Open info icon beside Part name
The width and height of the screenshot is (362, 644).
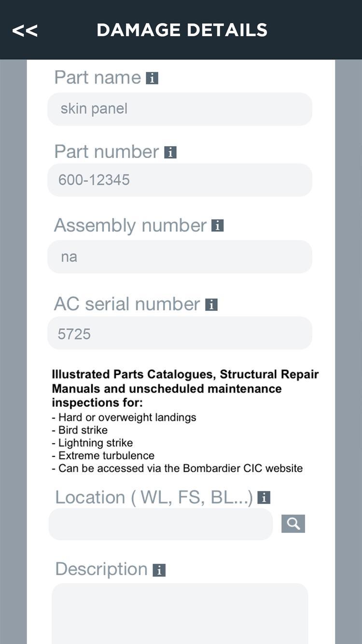152,78
